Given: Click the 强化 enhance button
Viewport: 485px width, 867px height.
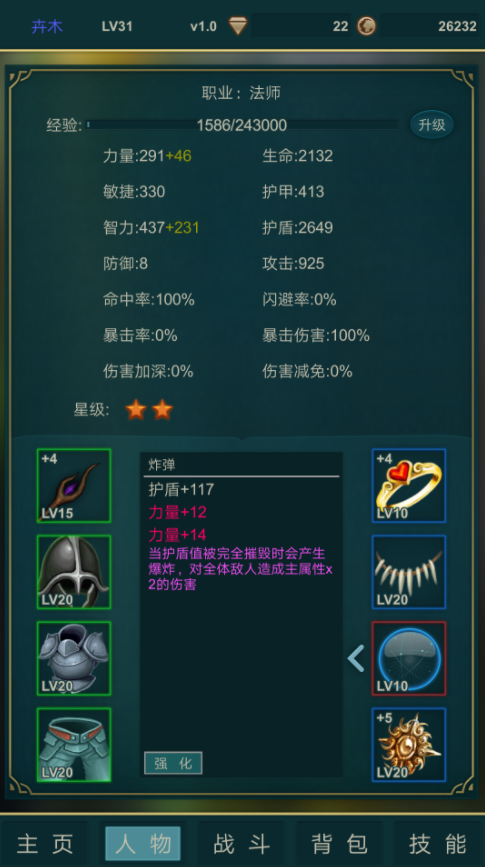Looking at the screenshot, I should [173, 763].
